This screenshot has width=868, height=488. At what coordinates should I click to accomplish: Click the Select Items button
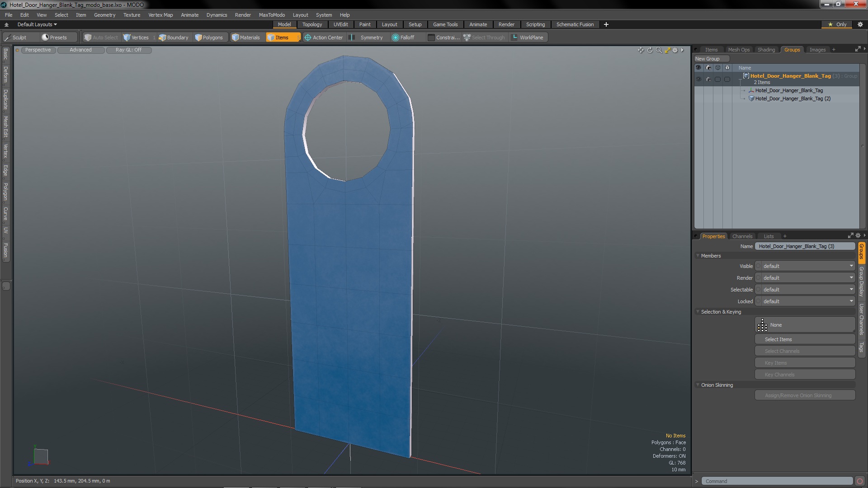click(x=805, y=339)
